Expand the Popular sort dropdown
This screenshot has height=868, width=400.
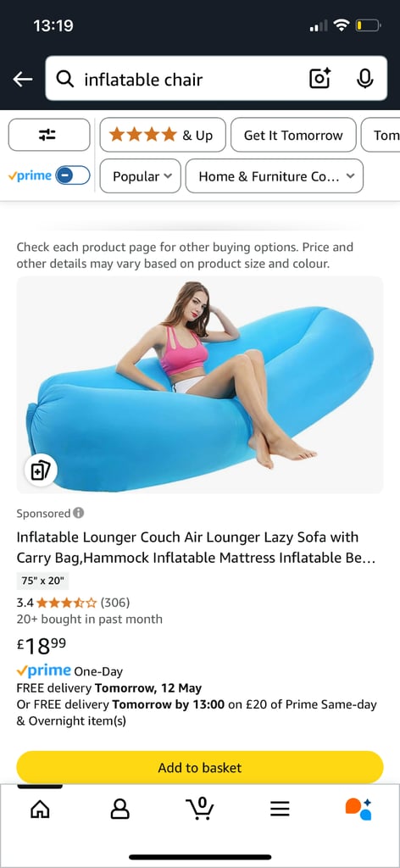140,176
